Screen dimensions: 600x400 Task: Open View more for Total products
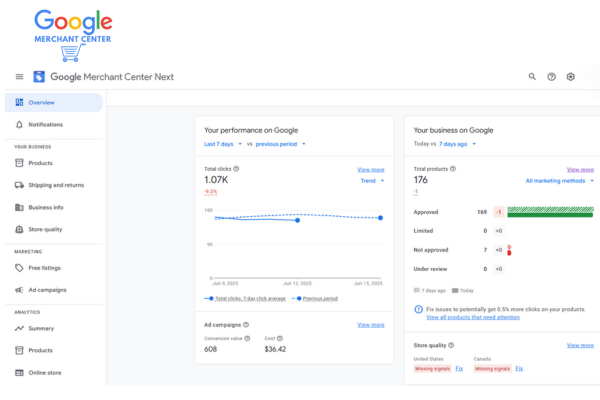(x=580, y=170)
